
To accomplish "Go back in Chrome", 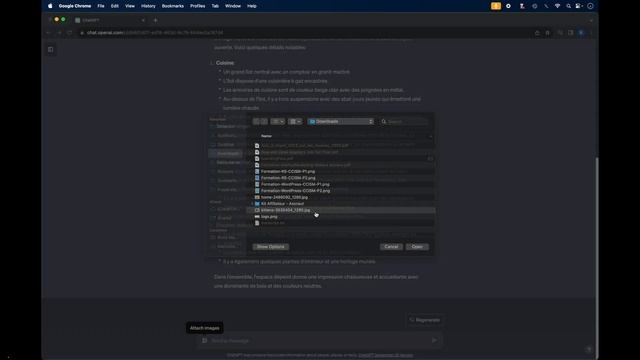I will pos(48,33).
